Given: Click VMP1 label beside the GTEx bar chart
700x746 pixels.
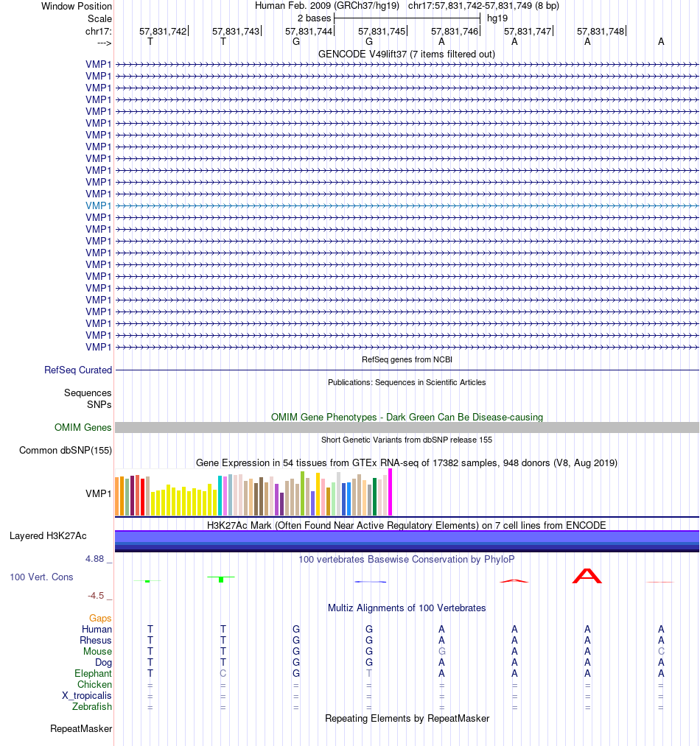Looking at the screenshot, I should tap(98, 493).
